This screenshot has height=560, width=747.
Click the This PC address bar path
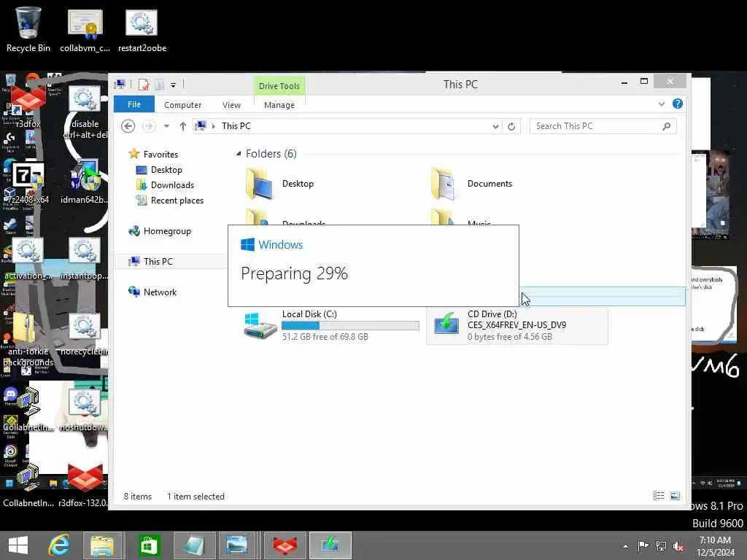point(236,126)
